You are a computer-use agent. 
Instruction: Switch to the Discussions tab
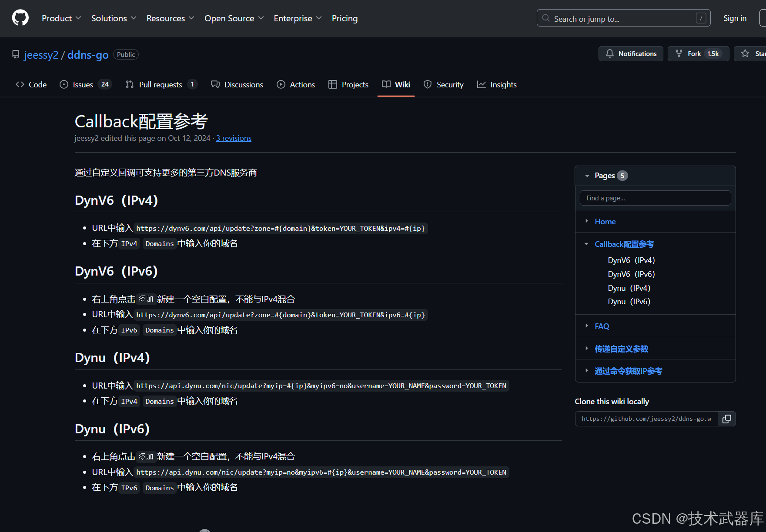(x=237, y=84)
